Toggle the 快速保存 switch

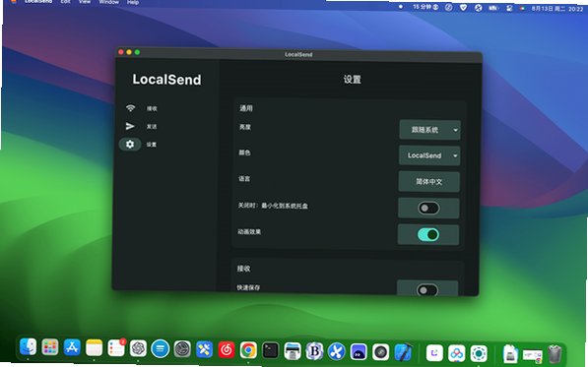click(427, 290)
